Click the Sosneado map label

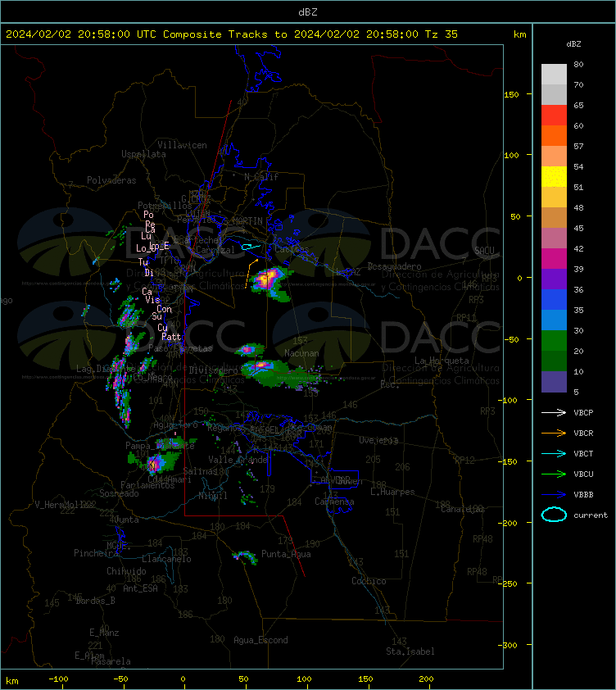click(119, 493)
